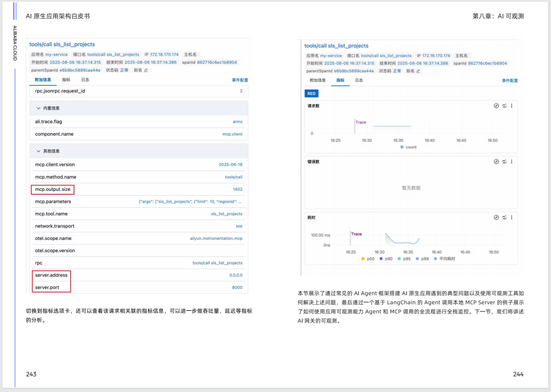
Task: Click the 别名 edit pencil on page 243
Action: tap(146, 70)
